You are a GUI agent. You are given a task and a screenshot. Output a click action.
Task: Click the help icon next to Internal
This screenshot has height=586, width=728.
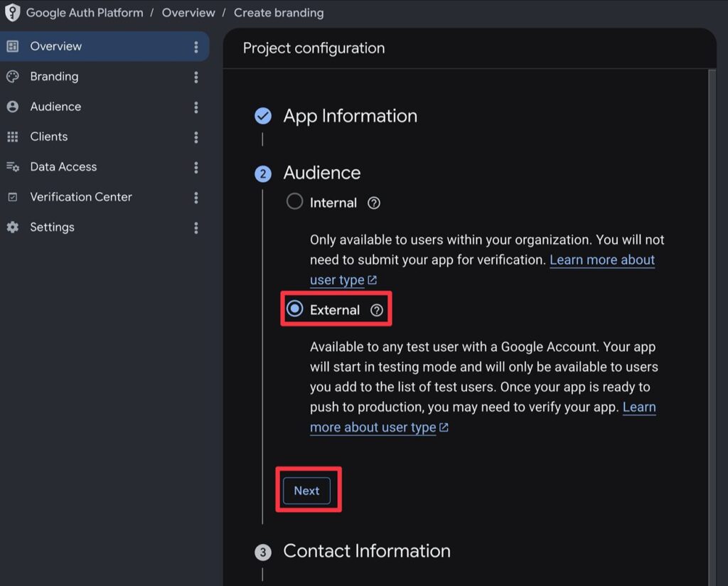pos(374,203)
